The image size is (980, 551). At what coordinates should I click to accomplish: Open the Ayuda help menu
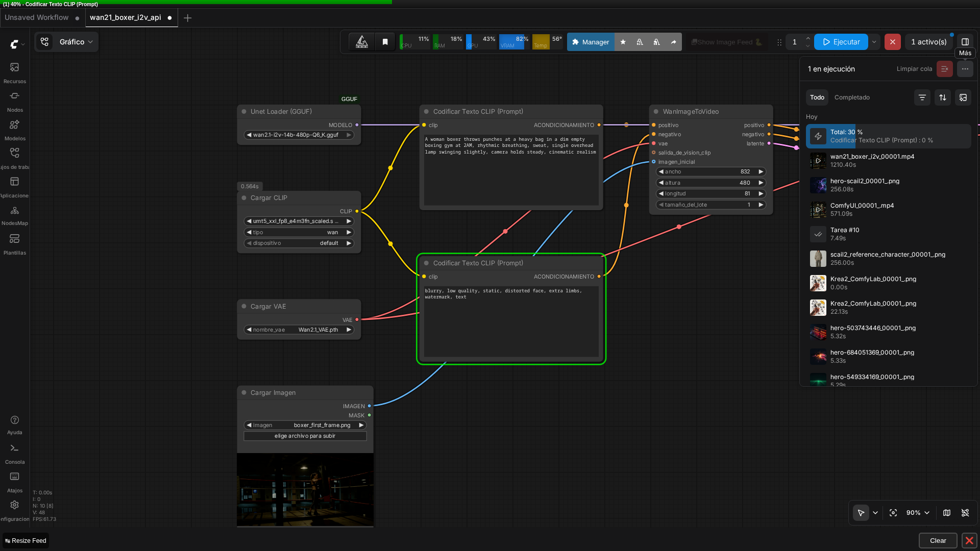click(x=14, y=425)
